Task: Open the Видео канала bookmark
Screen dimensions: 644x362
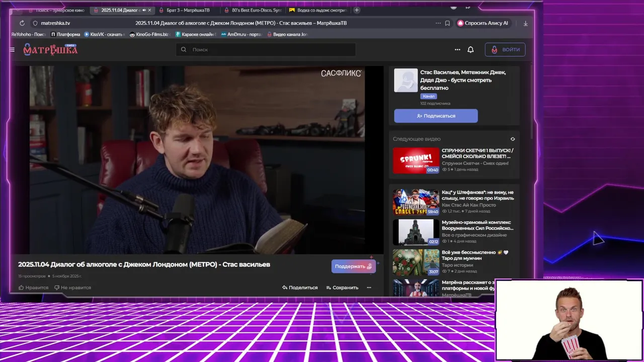Action: (287, 34)
